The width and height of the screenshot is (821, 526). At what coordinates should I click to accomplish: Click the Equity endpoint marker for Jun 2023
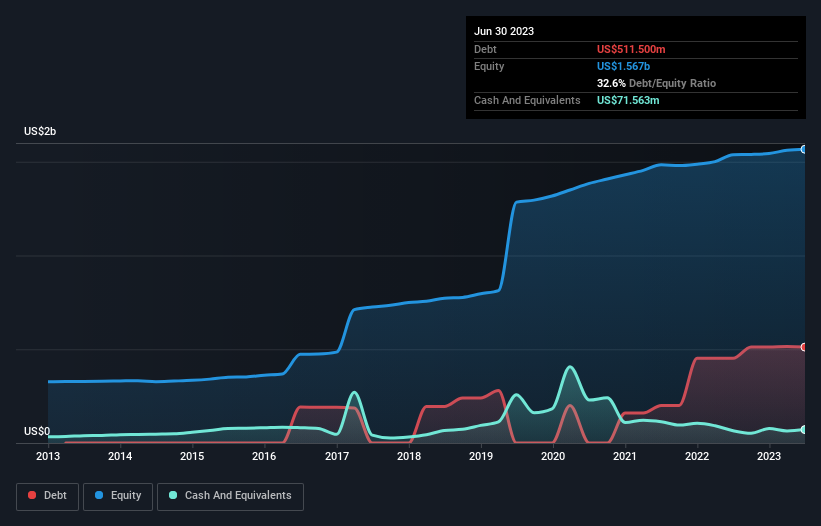[x=804, y=150]
